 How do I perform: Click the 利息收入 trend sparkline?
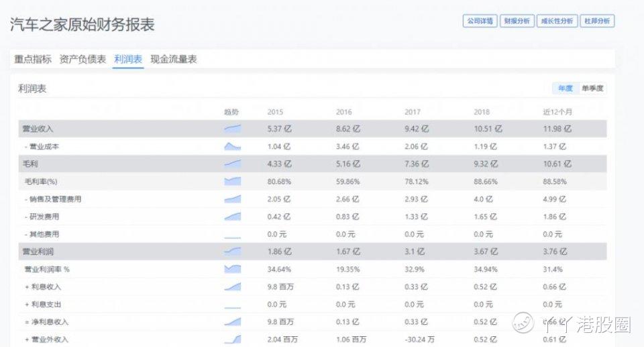pyautogui.click(x=233, y=287)
